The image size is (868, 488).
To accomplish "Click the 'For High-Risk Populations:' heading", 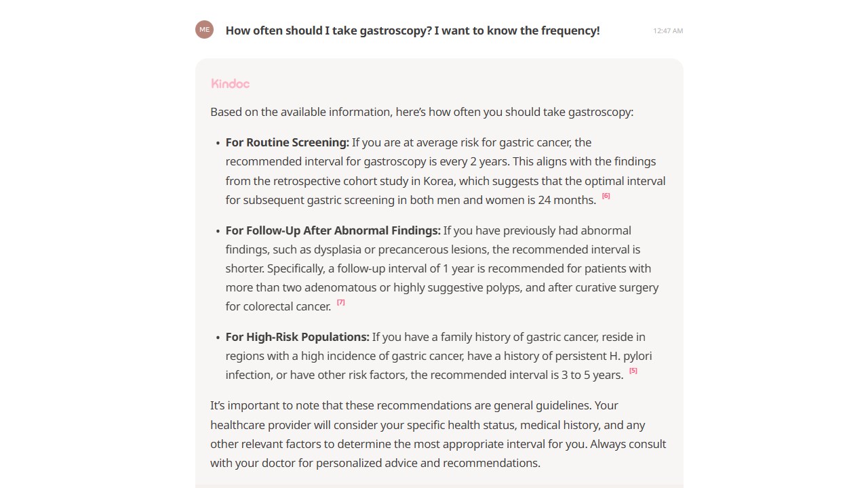I will (298, 337).
